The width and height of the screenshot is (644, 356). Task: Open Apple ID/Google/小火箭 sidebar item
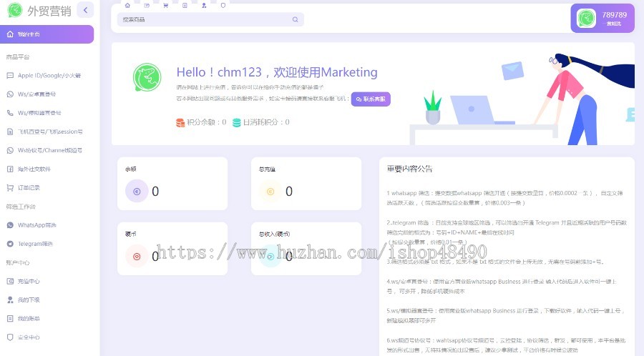pos(47,76)
